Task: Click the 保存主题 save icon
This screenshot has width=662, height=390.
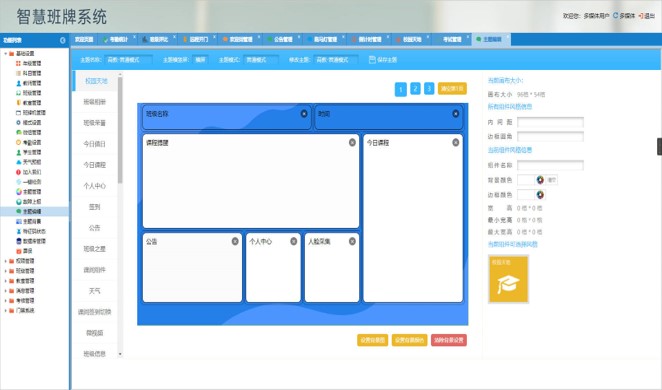Action: (x=372, y=60)
